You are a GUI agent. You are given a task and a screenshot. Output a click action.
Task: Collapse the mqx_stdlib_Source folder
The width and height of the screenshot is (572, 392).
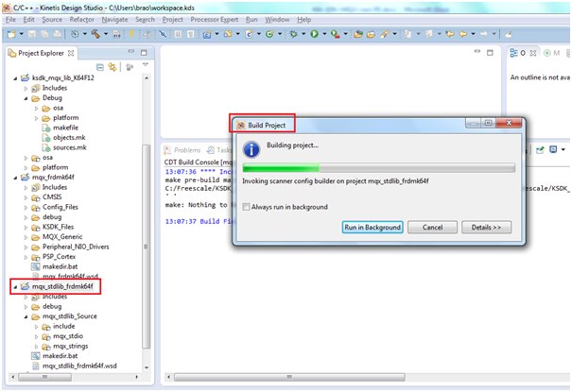(26, 317)
